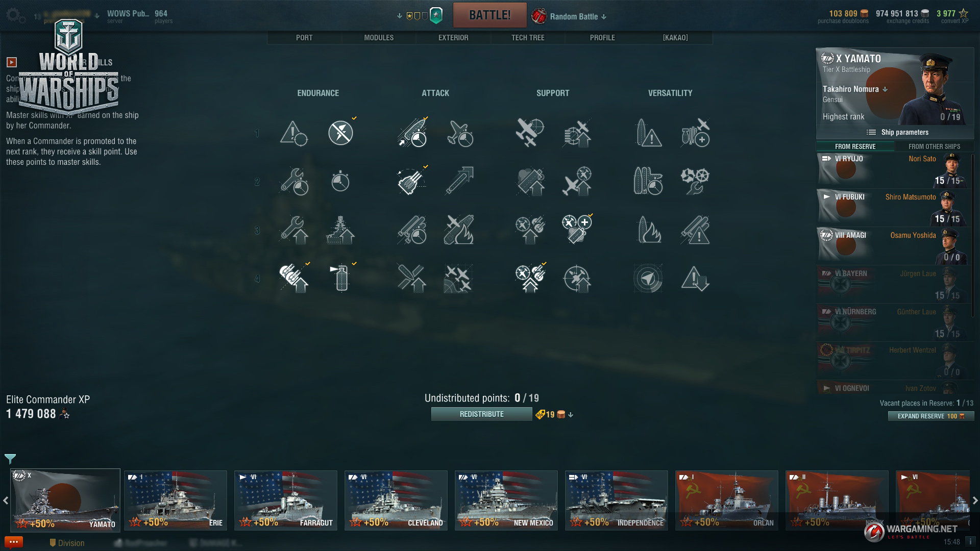Toggle the checked fire extinguisher skill in row four
980x551 pixels.
[x=341, y=279]
